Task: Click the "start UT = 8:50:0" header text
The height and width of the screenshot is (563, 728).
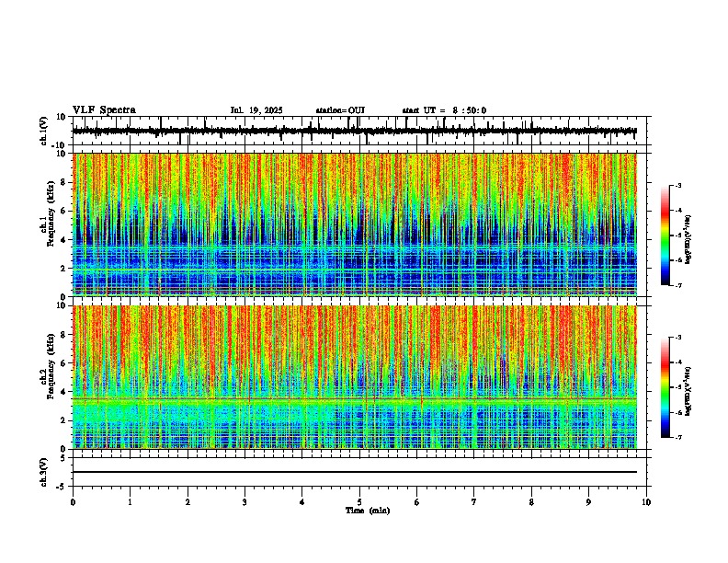Action: coord(444,110)
